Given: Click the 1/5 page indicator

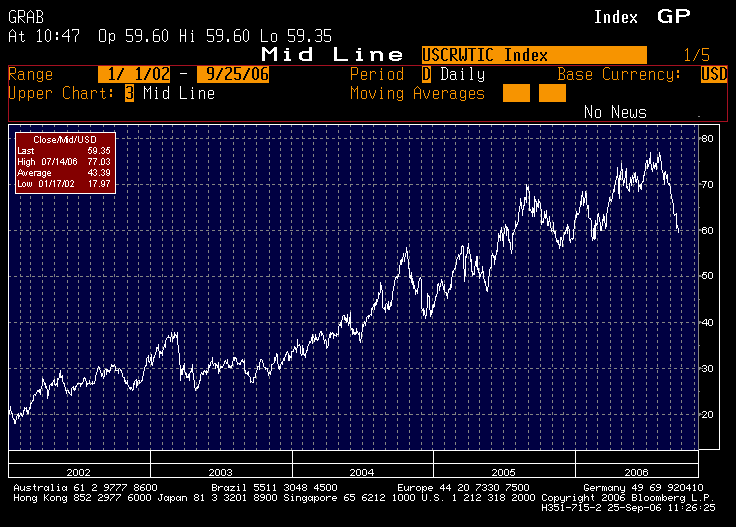Looking at the screenshot, I should click(695, 55).
